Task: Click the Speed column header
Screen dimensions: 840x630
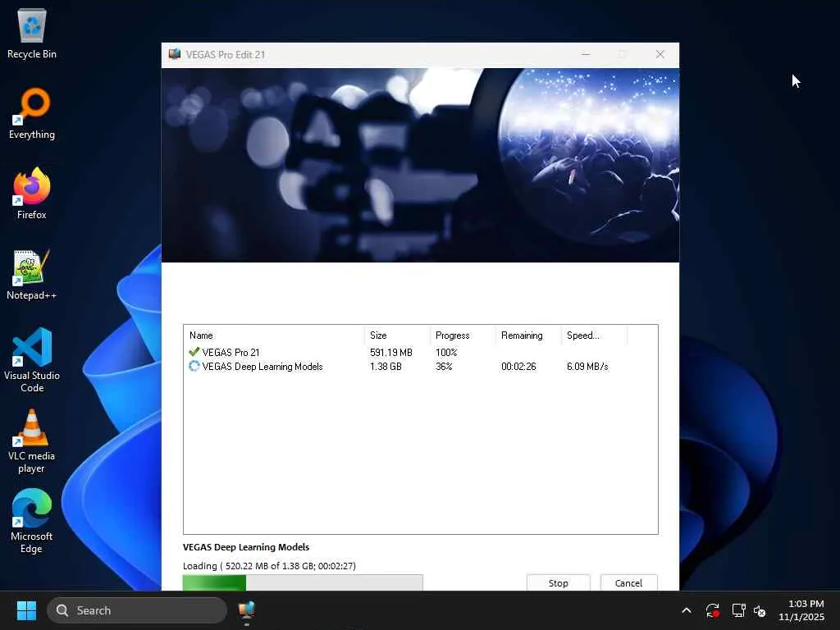Action: pyautogui.click(x=594, y=336)
